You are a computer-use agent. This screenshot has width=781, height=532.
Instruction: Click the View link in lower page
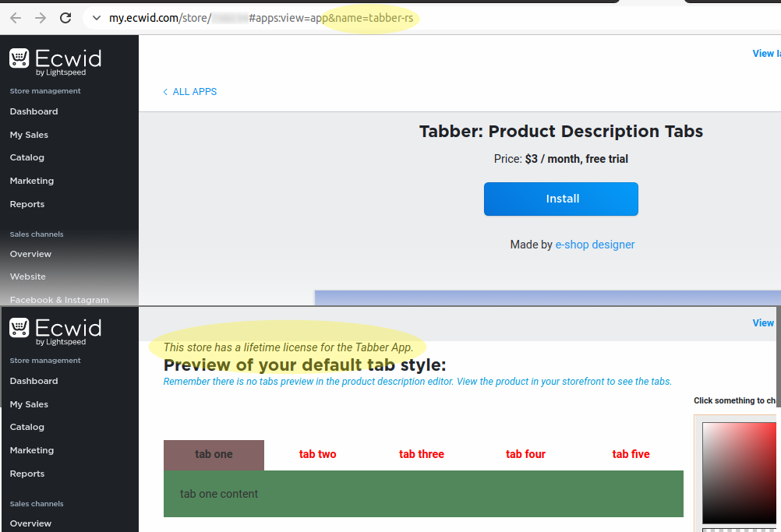pos(763,323)
